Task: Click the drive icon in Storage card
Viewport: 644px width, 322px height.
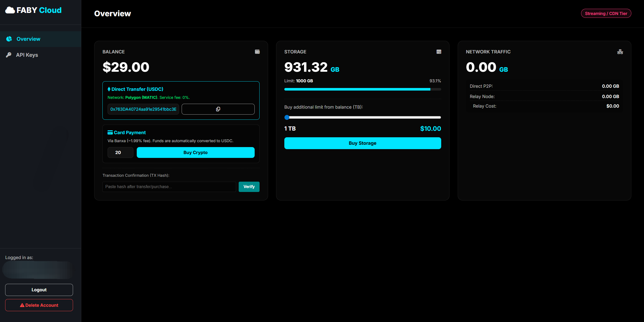Action: pyautogui.click(x=439, y=52)
